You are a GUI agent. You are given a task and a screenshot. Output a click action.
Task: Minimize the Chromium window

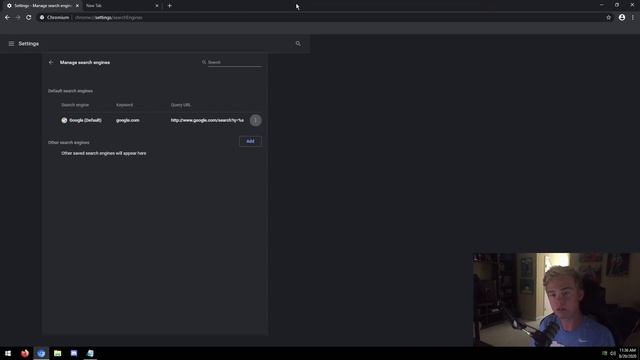click(602, 5)
